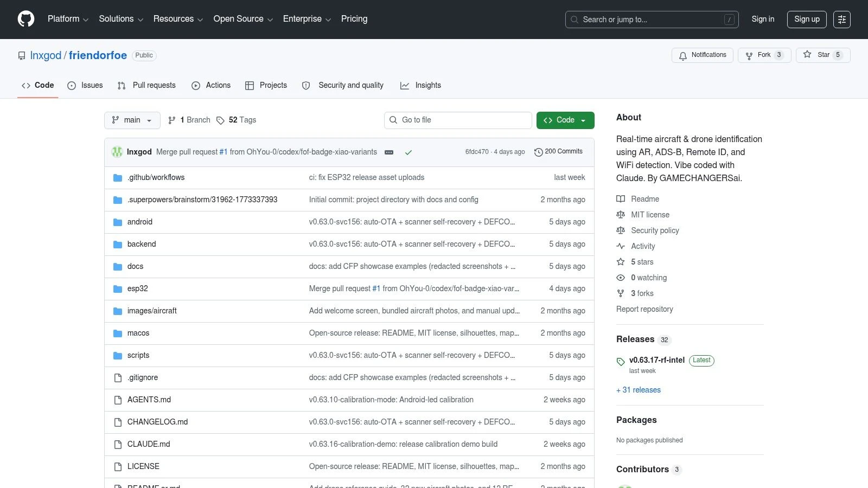Image resolution: width=868 pixels, height=488 pixels.
Task: Click the Report repository link
Action: tap(644, 310)
